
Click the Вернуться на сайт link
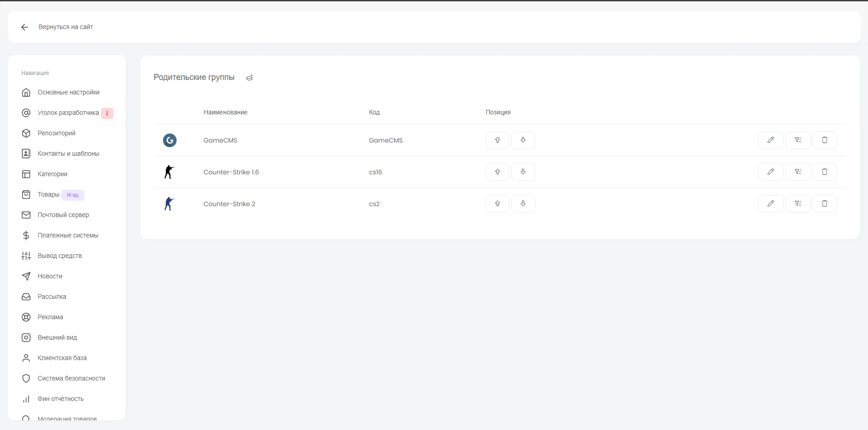pyautogui.click(x=65, y=27)
